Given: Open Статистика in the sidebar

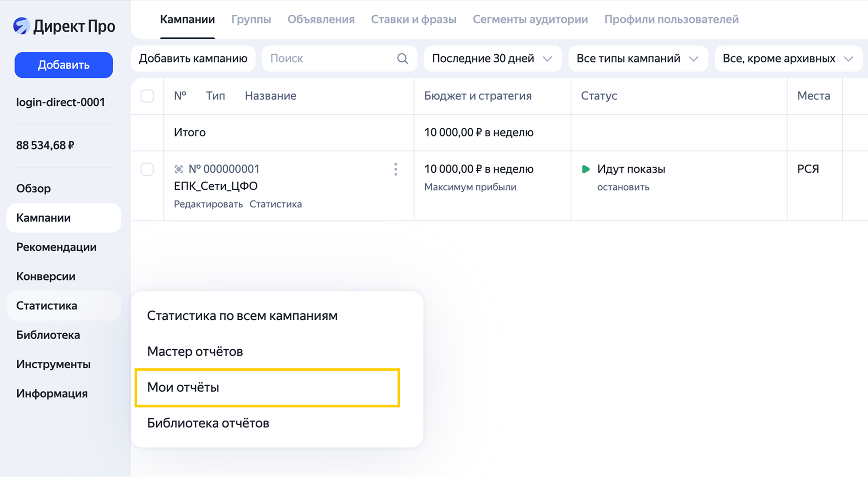Looking at the screenshot, I should point(64,306).
